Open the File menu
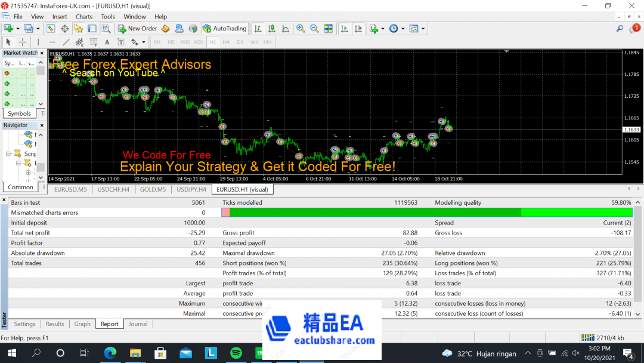 tap(18, 17)
